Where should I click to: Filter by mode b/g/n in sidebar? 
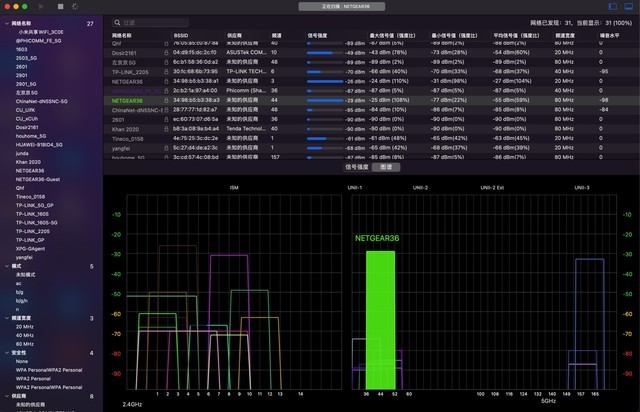coord(22,301)
